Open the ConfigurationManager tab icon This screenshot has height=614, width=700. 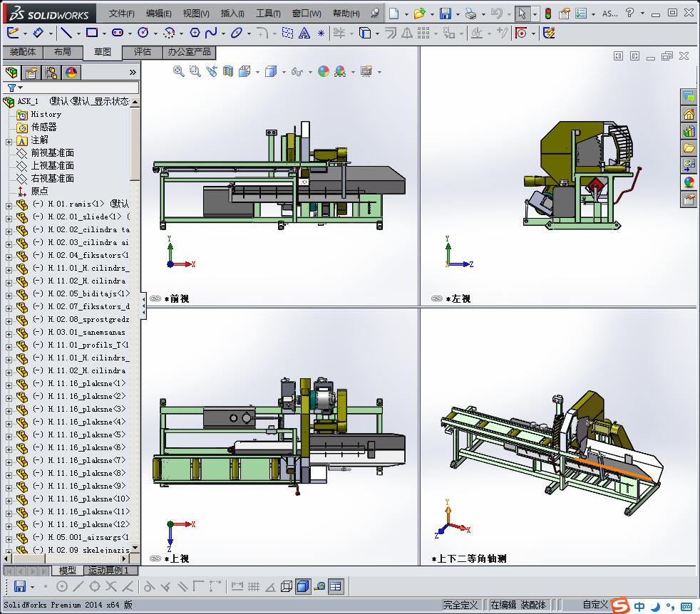pos(51,73)
